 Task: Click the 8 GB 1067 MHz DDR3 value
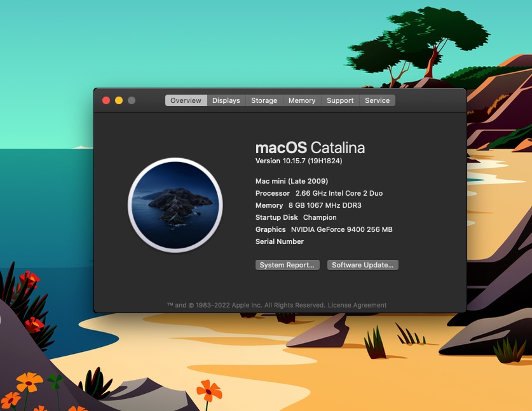point(325,205)
